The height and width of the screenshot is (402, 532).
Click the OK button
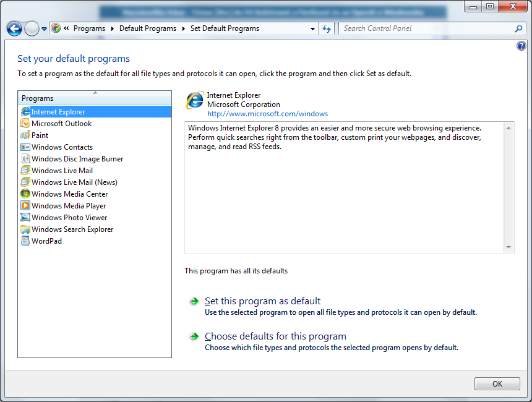(497, 383)
